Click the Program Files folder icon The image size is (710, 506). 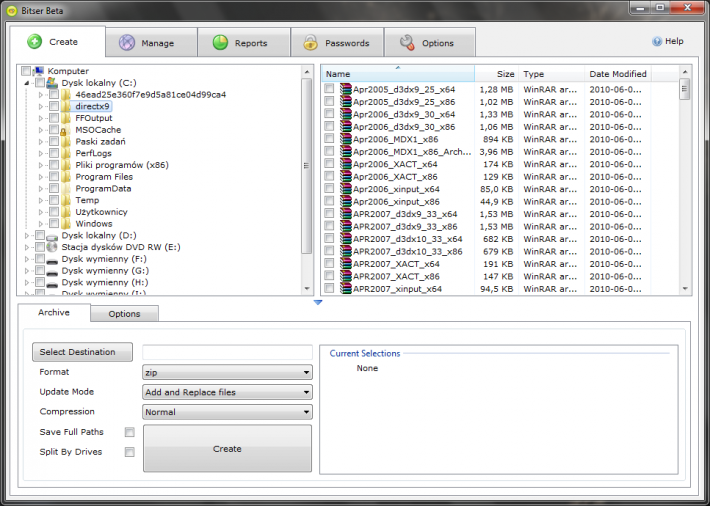66,177
